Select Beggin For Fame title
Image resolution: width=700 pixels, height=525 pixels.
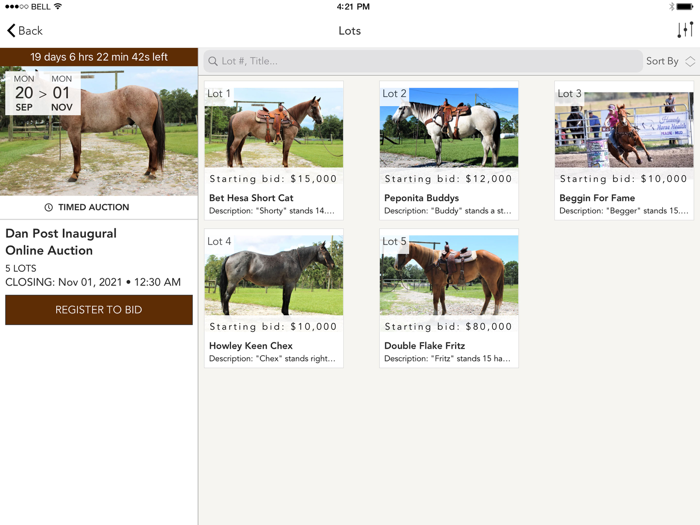point(597,198)
